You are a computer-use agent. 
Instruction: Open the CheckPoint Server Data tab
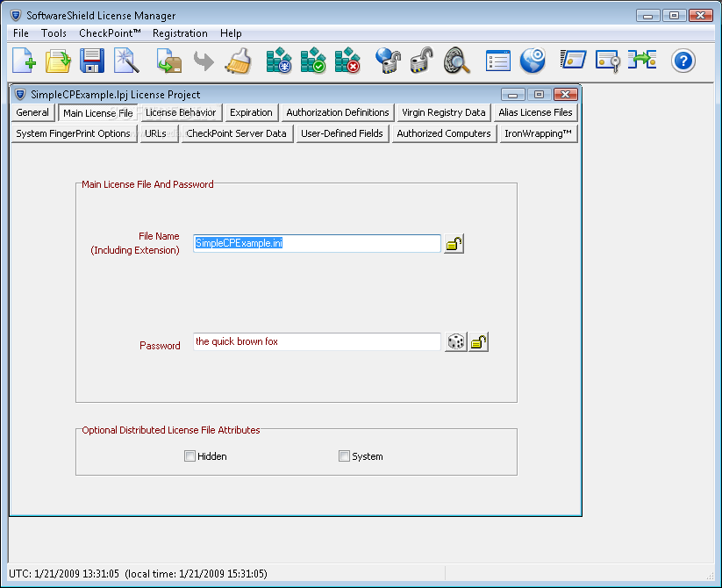point(236,133)
